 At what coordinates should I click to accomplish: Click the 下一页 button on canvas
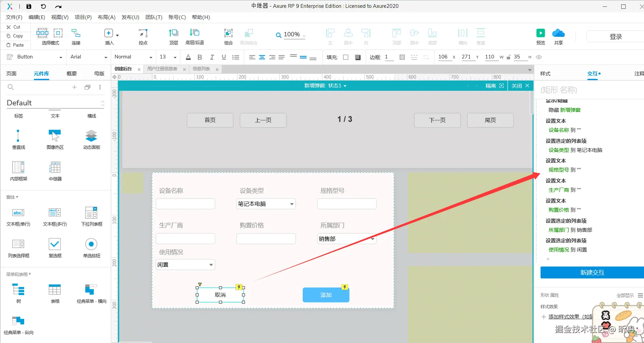coord(437,120)
